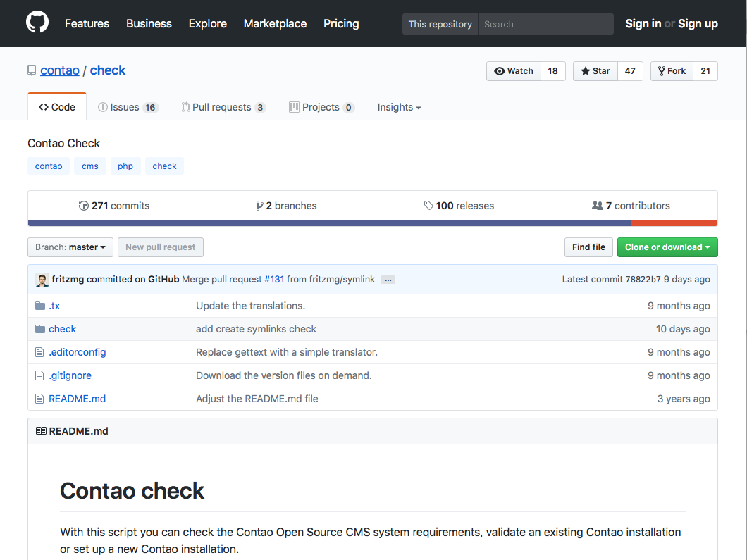Image resolution: width=747 pixels, height=560 pixels.
Task: Open the GitHub Octocat logo homepage
Action: [37, 23]
